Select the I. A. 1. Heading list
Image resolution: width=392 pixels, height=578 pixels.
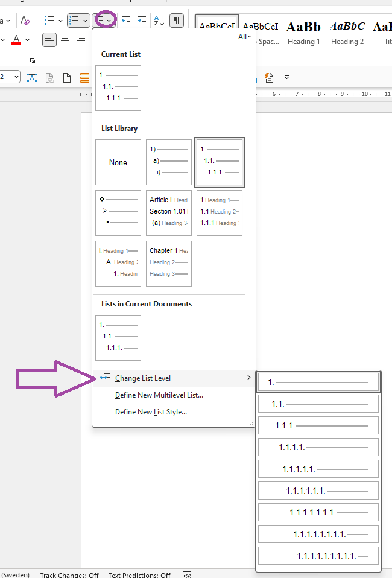(118, 264)
